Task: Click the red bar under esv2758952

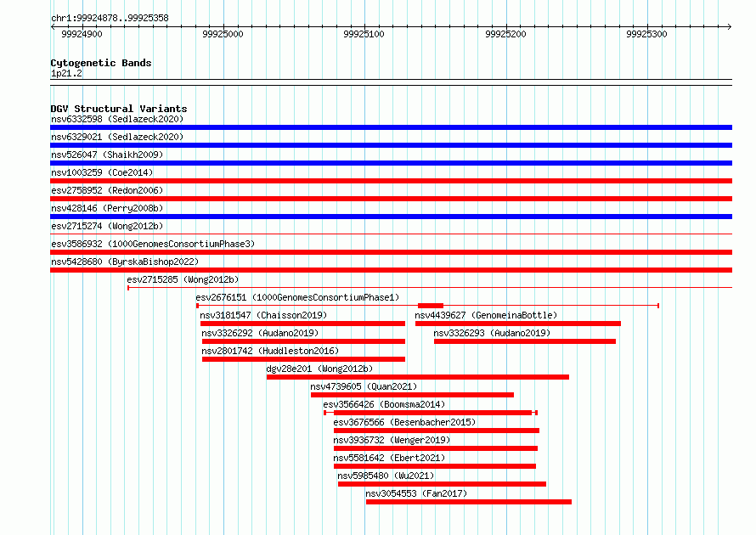Action: (391, 199)
